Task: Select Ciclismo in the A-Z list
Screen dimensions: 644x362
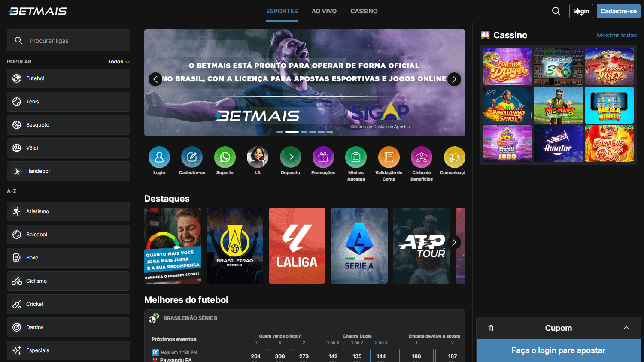Action: pyautogui.click(x=68, y=281)
